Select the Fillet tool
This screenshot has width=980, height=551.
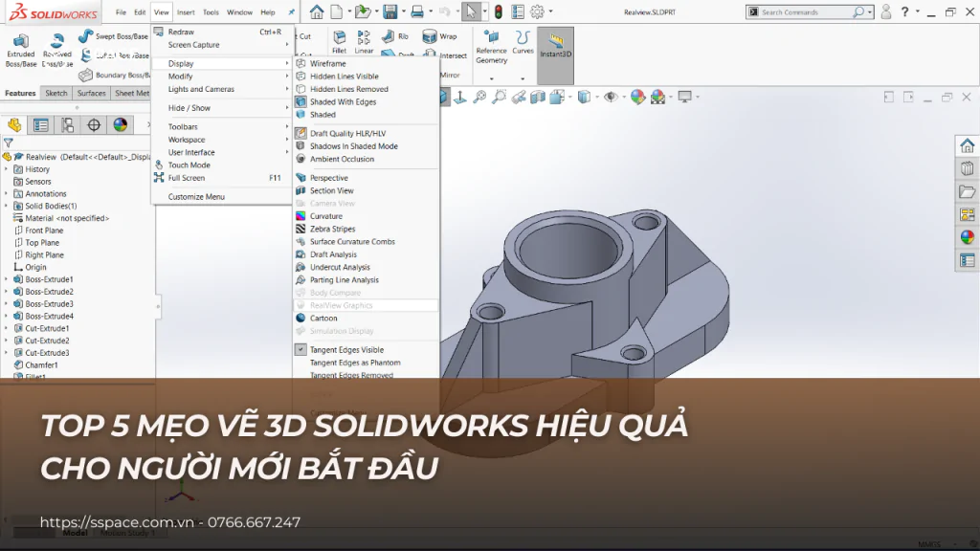pos(340,42)
